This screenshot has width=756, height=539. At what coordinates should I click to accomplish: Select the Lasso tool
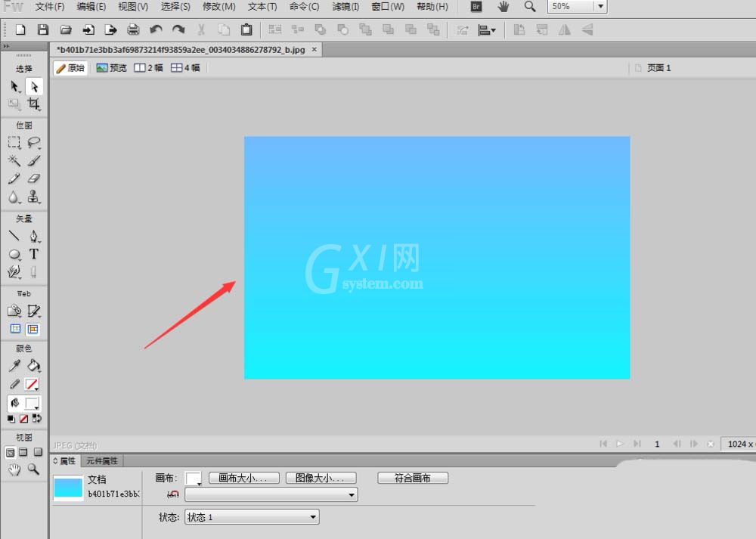click(x=34, y=142)
